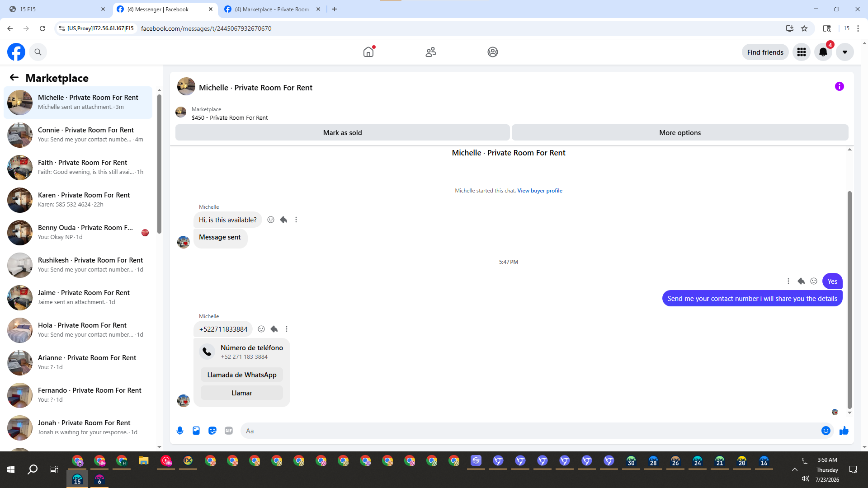Open Jaime Private Room For Rent chat

[78, 297]
